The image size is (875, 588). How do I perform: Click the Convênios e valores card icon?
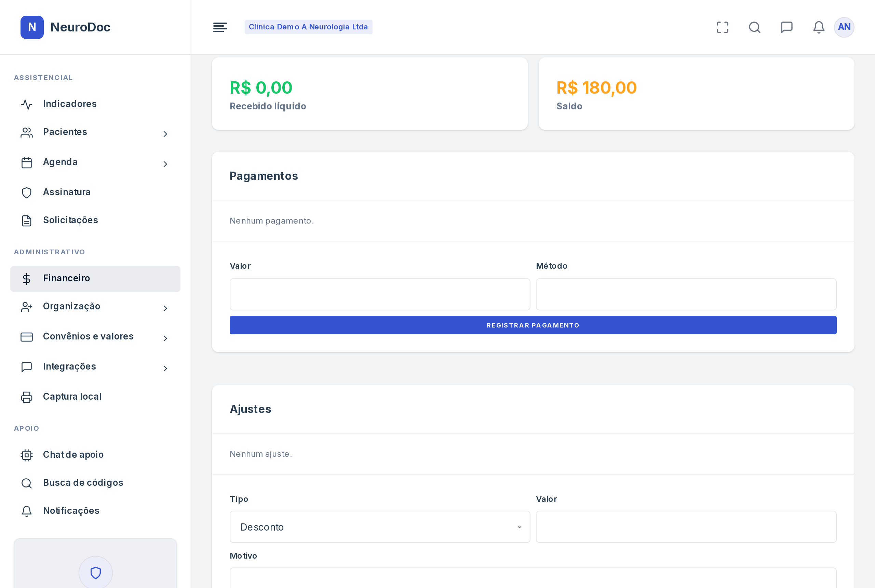pos(27,337)
